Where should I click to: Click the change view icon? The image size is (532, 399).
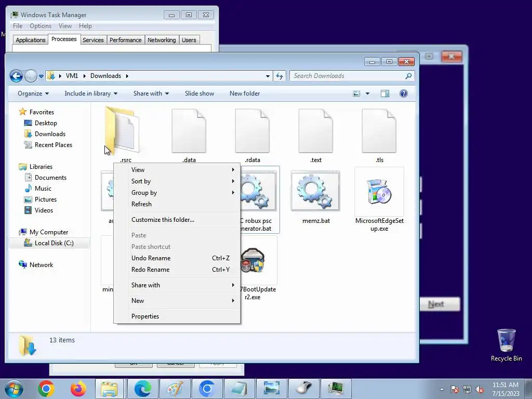(356, 94)
